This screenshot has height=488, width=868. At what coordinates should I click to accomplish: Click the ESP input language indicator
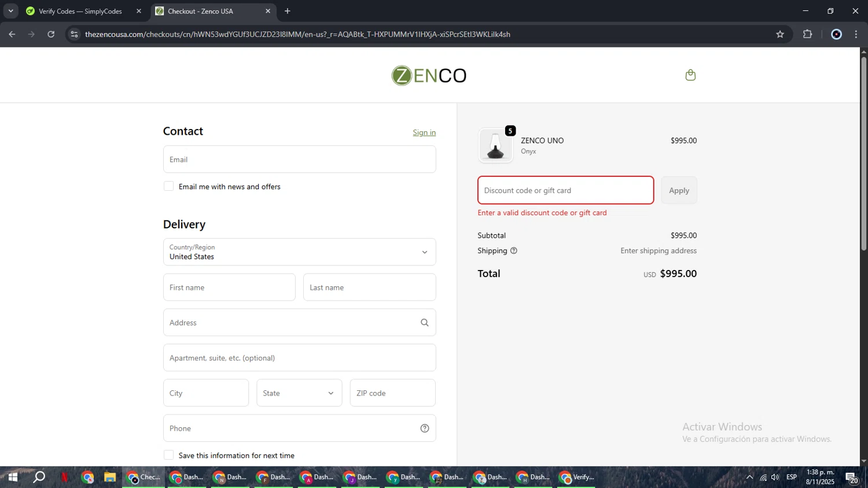792,477
